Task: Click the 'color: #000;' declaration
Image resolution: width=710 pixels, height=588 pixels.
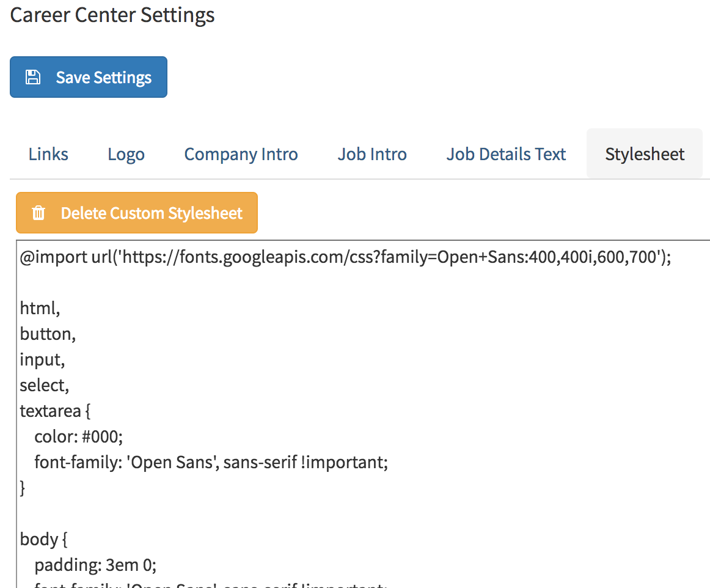Action: pos(79,436)
